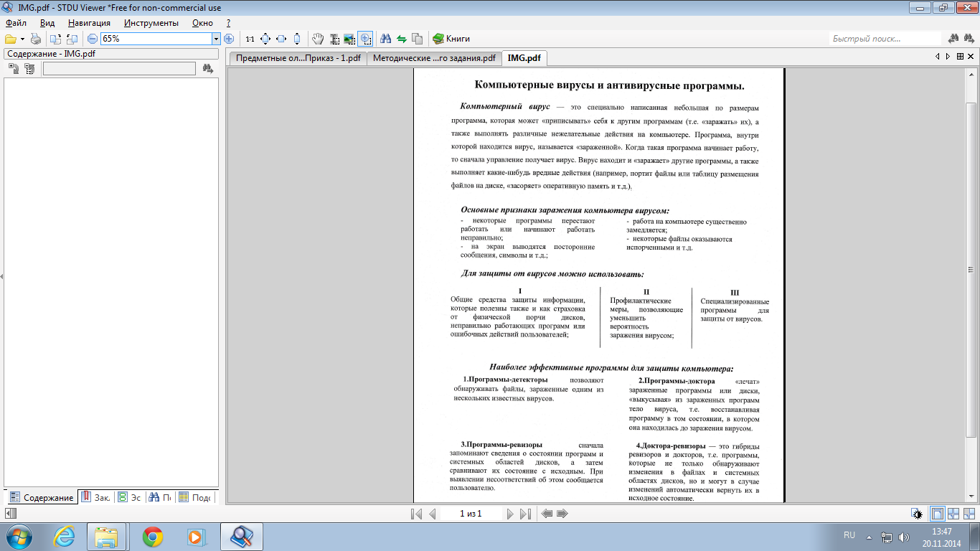This screenshot has width=980, height=551.
Task: Open the Файл menu
Action: (16, 23)
